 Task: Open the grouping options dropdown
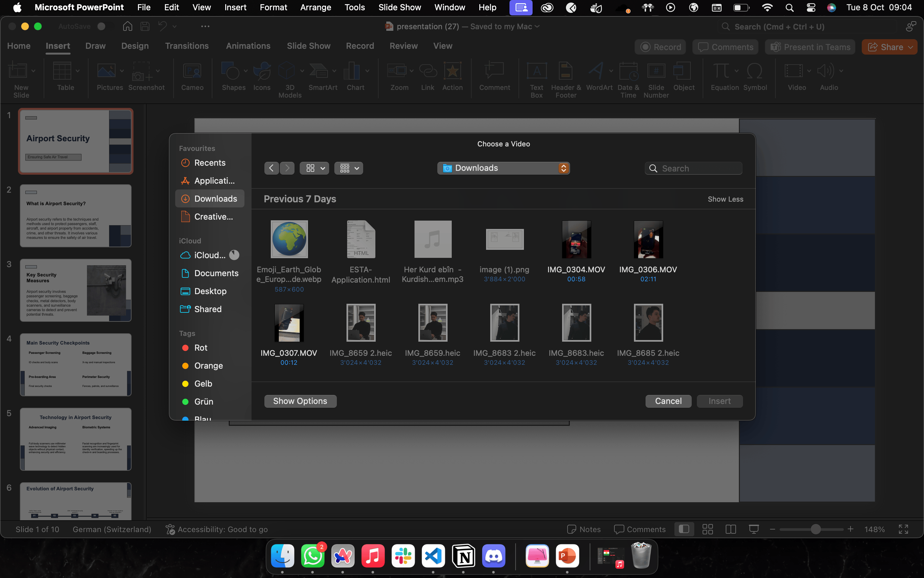[349, 168]
